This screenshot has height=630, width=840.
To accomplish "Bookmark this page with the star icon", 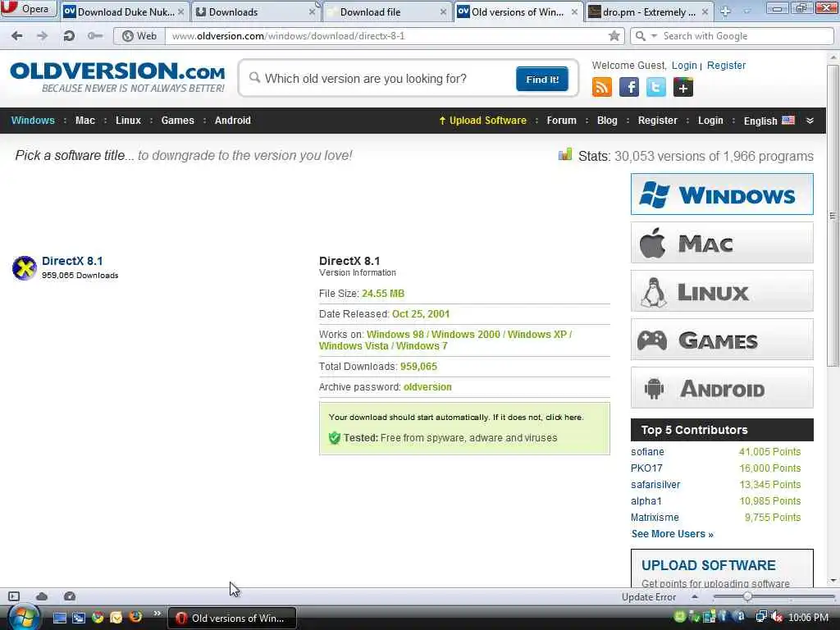I will 614,36.
